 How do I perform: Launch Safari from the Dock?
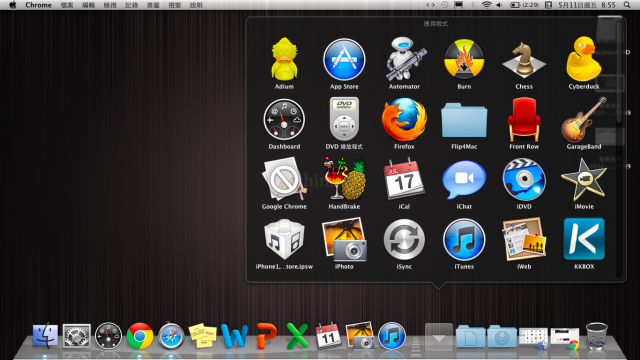171,336
